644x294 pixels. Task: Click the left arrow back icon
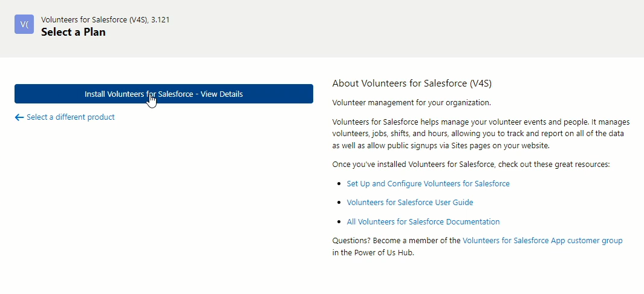point(19,117)
